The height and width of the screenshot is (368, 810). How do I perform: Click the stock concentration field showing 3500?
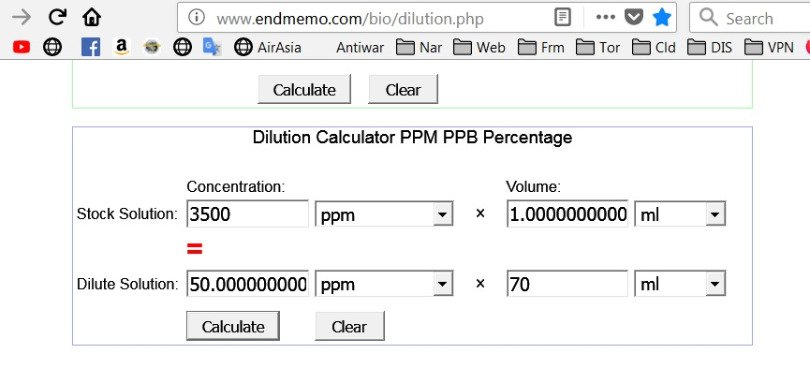tap(247, 214)
